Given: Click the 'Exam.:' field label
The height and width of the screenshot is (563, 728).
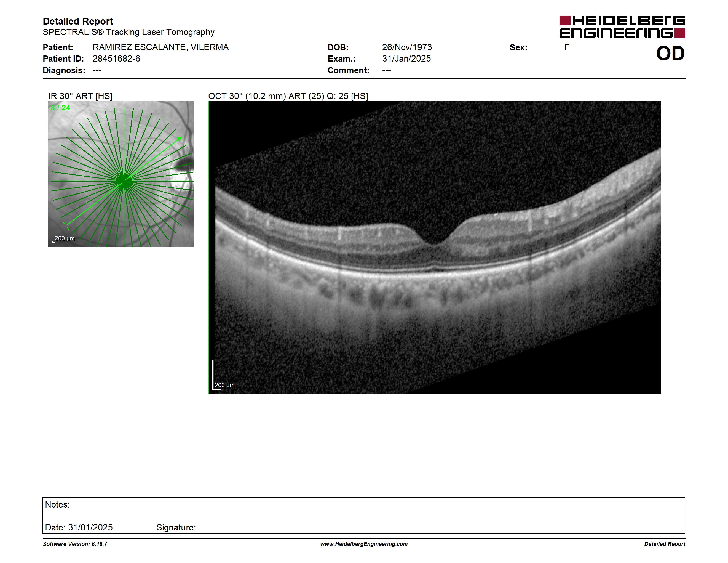Looking at the screenshot, I should pyautogui.click(x=341, y=59).
